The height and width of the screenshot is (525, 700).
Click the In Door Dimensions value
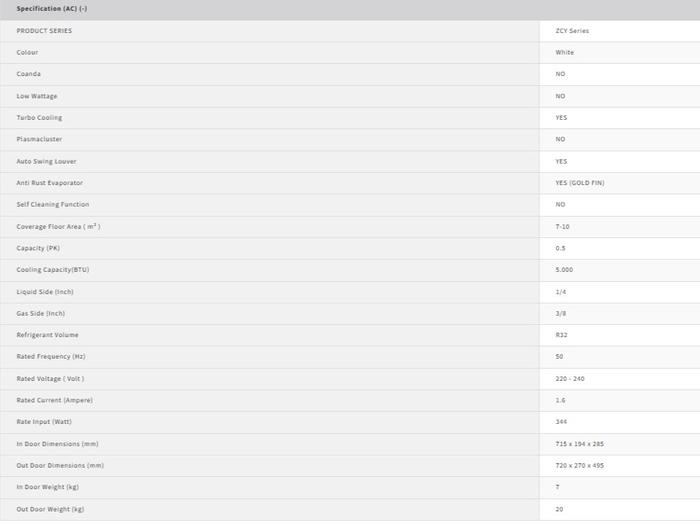point(579,444)
